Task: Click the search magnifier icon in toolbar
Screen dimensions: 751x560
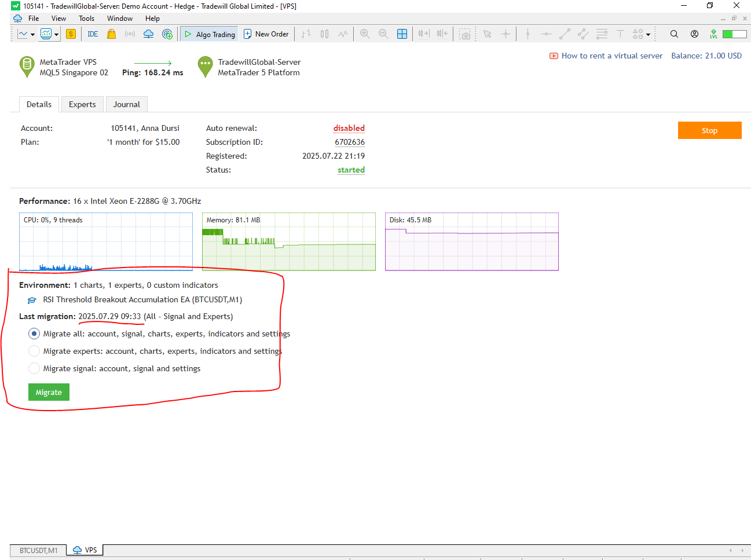Action: point(674,34)
